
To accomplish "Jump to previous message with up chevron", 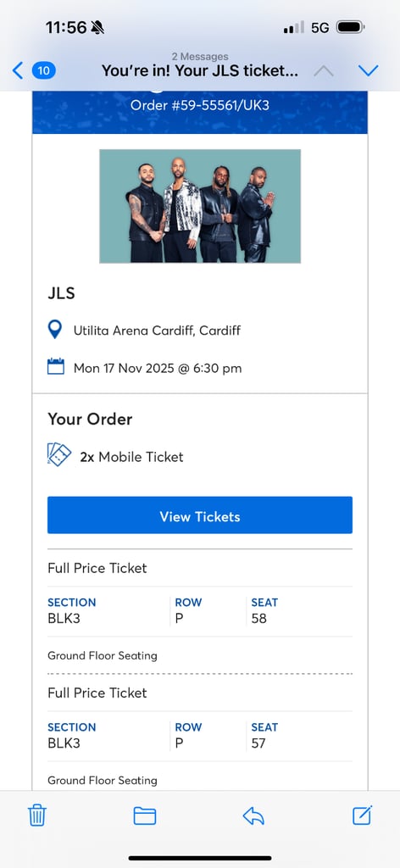I will pyautogui.click(x=324, y=71).
